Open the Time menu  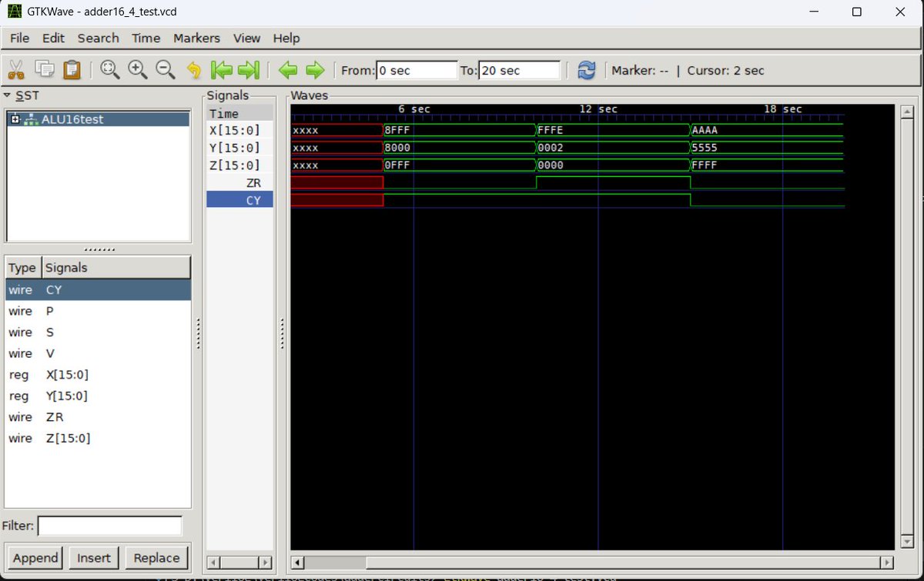146,38
